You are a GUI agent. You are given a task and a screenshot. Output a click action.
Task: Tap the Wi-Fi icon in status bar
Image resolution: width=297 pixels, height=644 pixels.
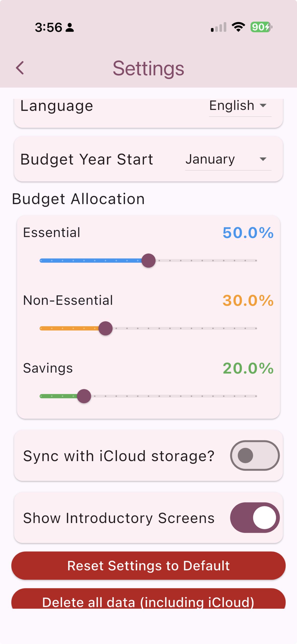pyautogui.click(x=238, y=27)
